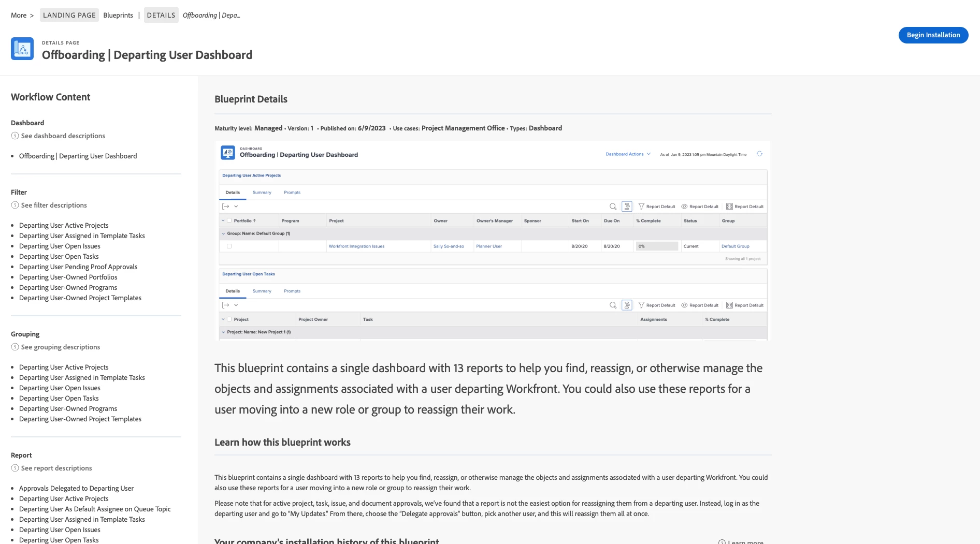Click the grouping grid icon in Open Tasks toolbar
Screen dimensions: 980x544
[729, 305]
